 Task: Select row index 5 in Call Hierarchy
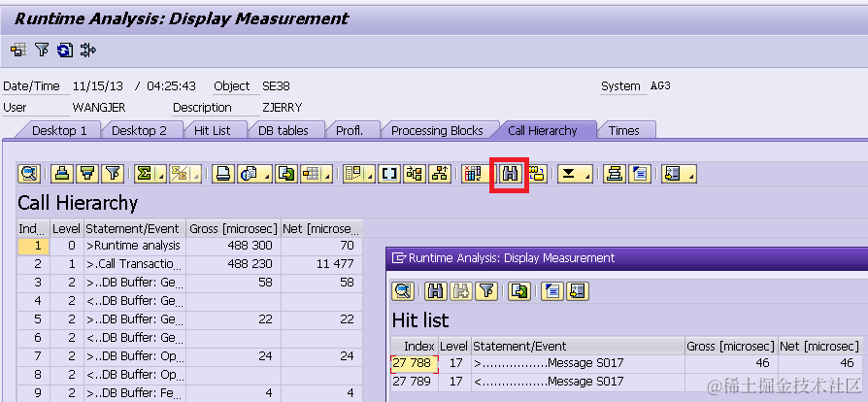pyautogui.click(x=33, y=319)
